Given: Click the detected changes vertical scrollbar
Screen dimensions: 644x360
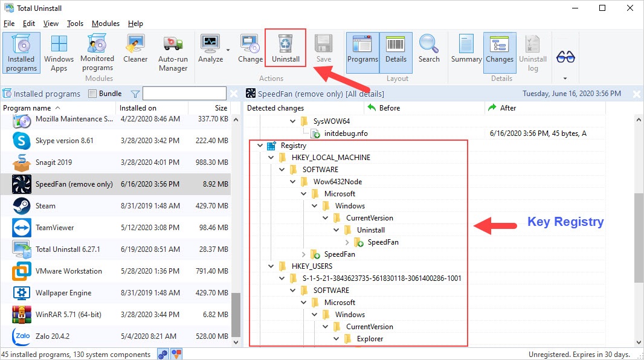Looking at the screenshot, I should pos(639,242).
